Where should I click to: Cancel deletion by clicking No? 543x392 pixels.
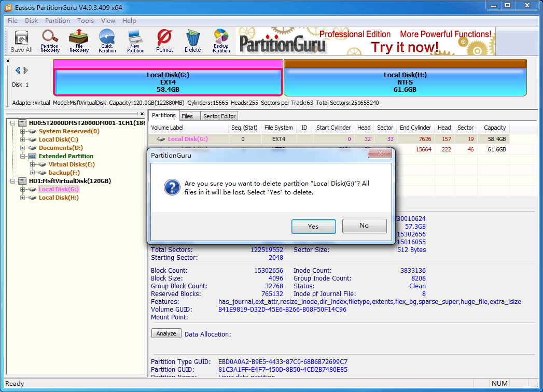point(364,226)
